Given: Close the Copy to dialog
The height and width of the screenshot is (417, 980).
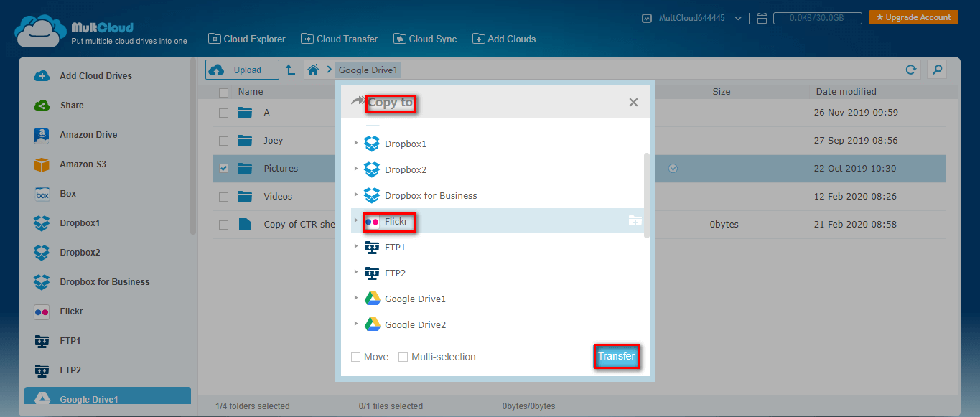Looking at the screenshot, I should [633, 103].
